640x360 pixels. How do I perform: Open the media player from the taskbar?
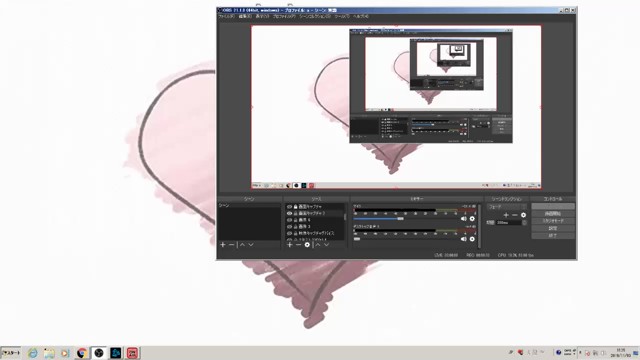tap(65, 353)
